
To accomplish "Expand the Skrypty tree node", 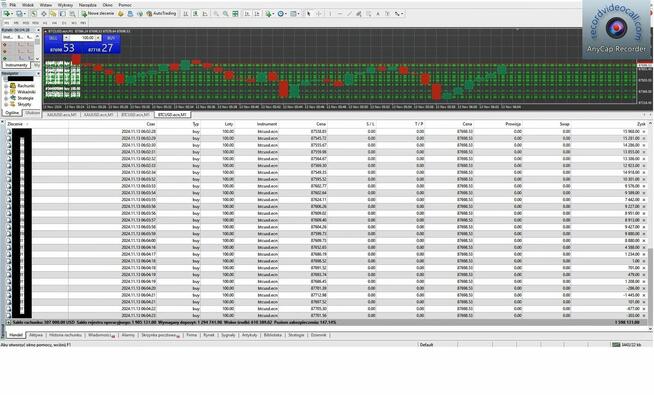I will pos(6,104).
